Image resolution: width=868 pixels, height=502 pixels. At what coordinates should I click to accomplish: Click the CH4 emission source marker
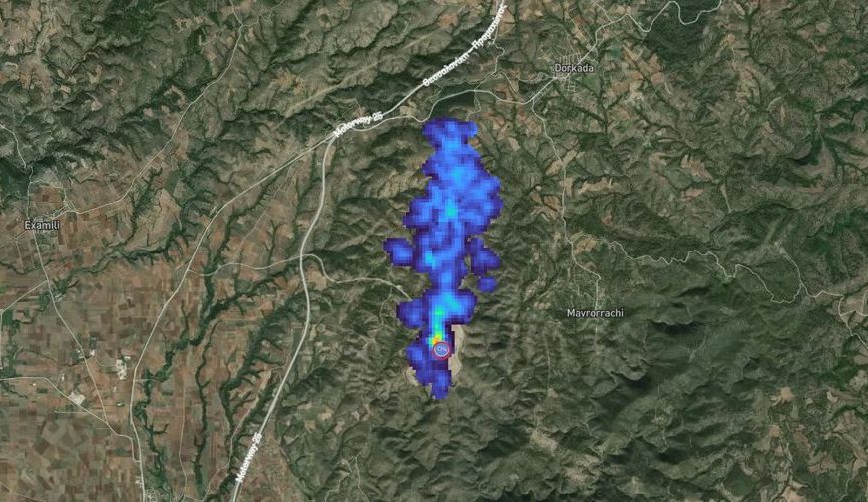click(441, 350)
